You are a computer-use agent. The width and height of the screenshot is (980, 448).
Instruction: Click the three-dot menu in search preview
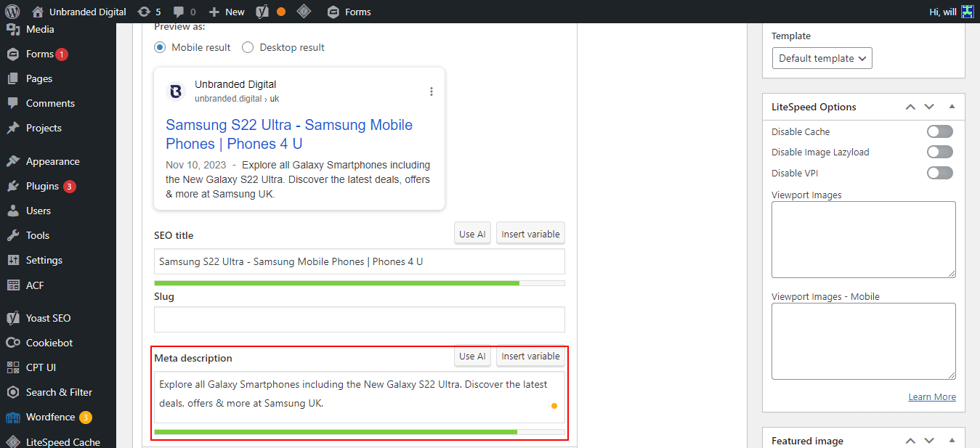click(432, 91)
